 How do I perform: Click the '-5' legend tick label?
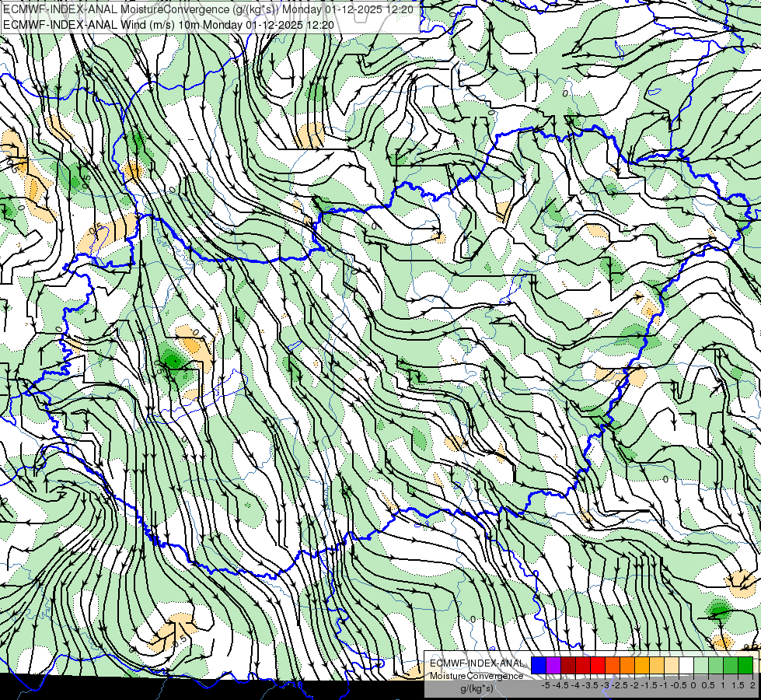pyautogui.click(x=546, y=685)
